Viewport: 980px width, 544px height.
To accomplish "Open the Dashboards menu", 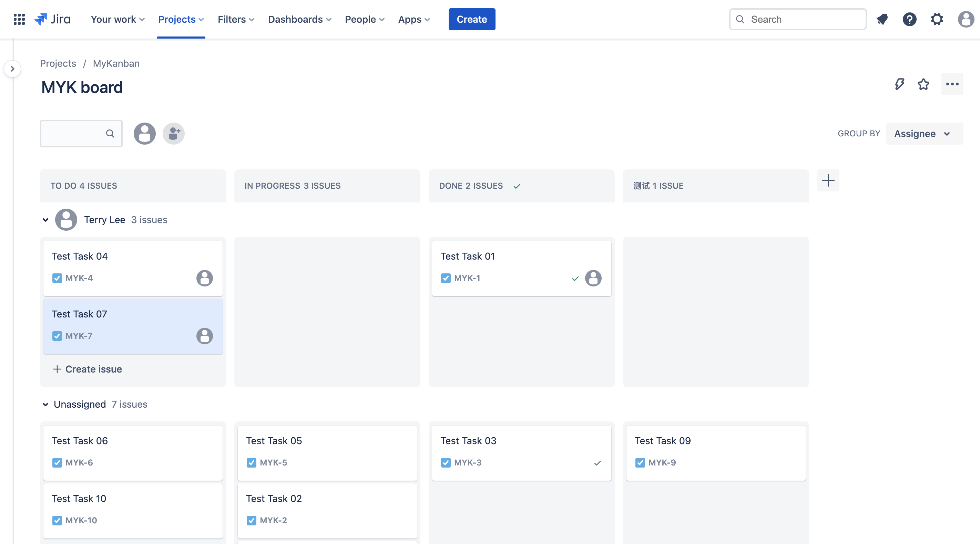I will [x=299, y=19].
